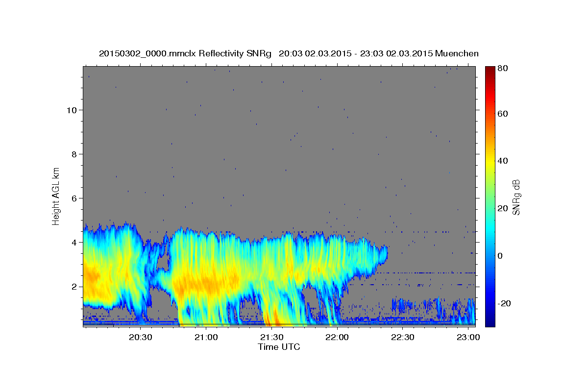The width and height of the screenshot is (588, 392).
Task: Click the height tick label 6
Action: (x=73, y=198)
